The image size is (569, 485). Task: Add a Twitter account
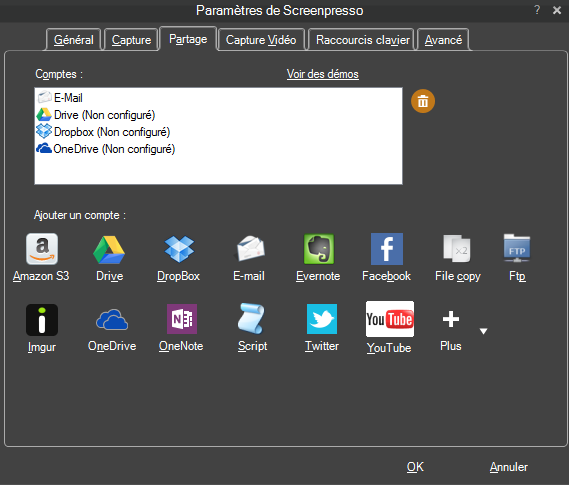[322, 328]
